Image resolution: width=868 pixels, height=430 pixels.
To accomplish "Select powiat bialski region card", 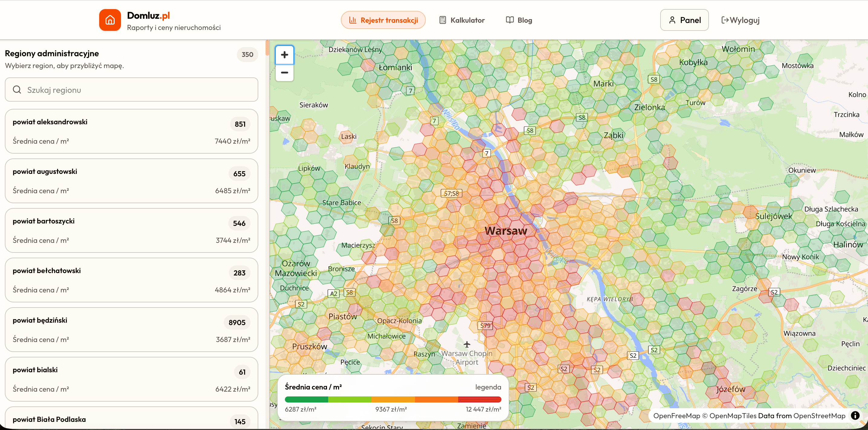I will pos(132,379).
